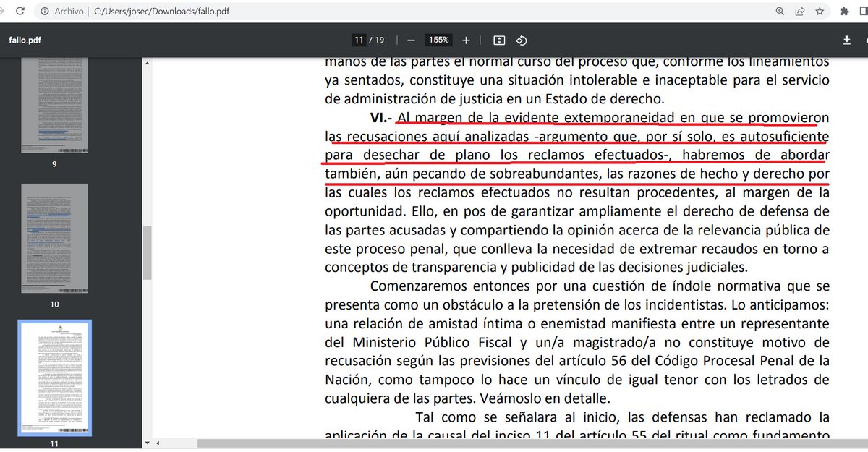Go forward with the browser arrow icon
The height and width of the screenshot is (452, 868).
(3, 12)
